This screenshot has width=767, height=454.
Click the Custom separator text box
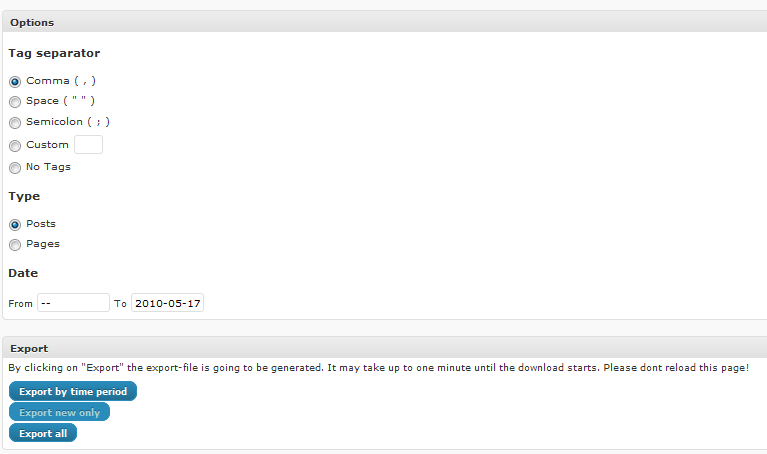pos(89,145)
